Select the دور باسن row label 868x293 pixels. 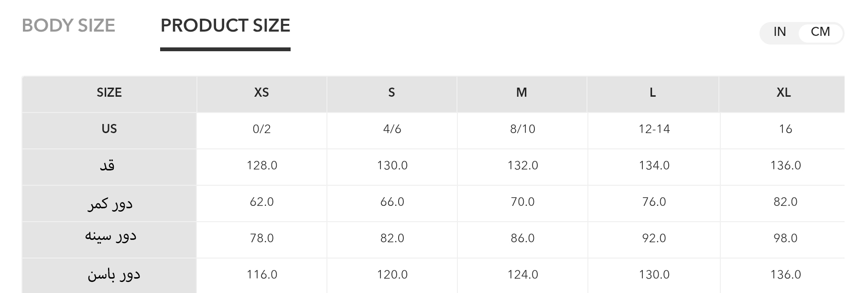coord(113,274)
